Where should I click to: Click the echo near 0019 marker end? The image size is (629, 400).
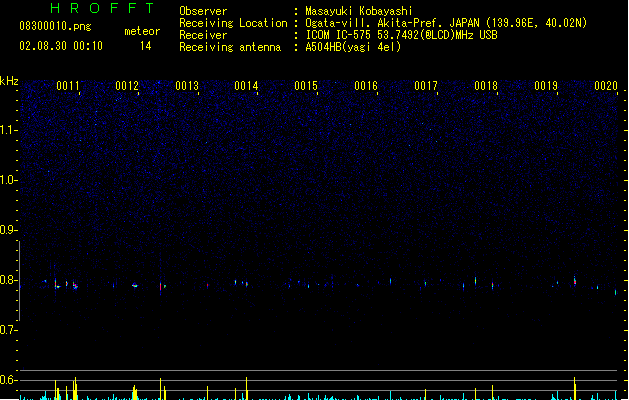[x=574, y=280]
